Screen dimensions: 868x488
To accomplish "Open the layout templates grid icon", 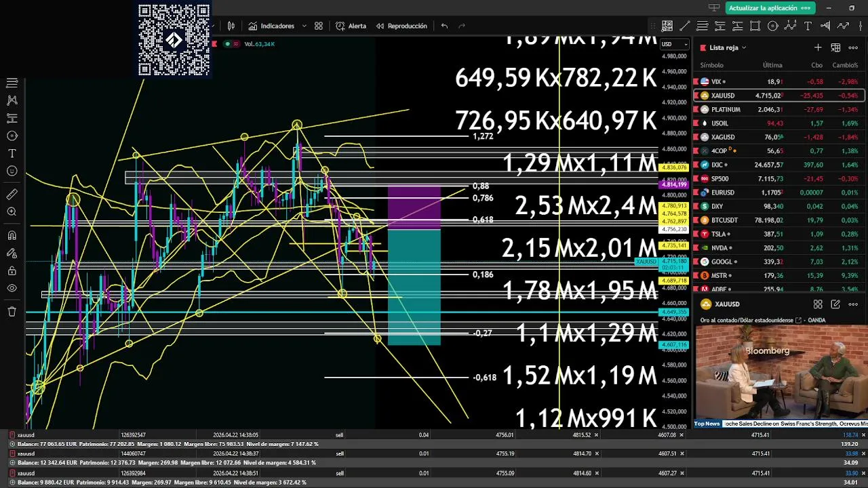I will (319, 26).
